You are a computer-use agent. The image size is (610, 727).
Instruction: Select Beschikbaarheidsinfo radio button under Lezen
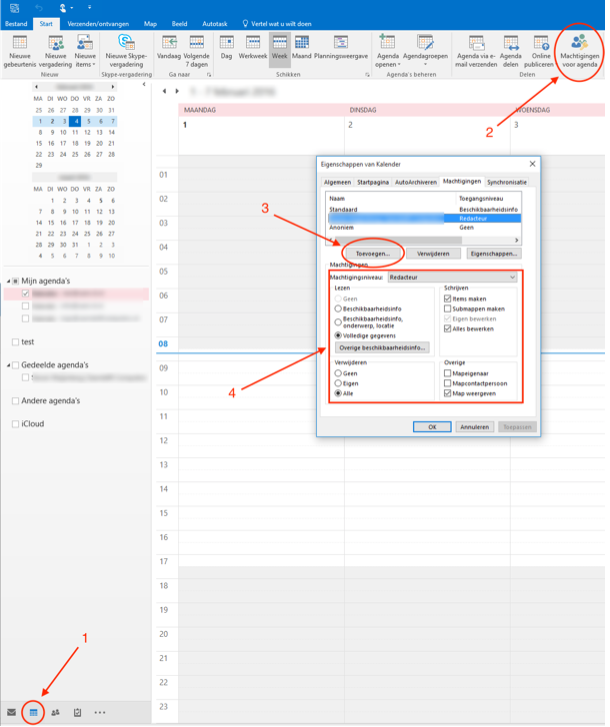339,310
